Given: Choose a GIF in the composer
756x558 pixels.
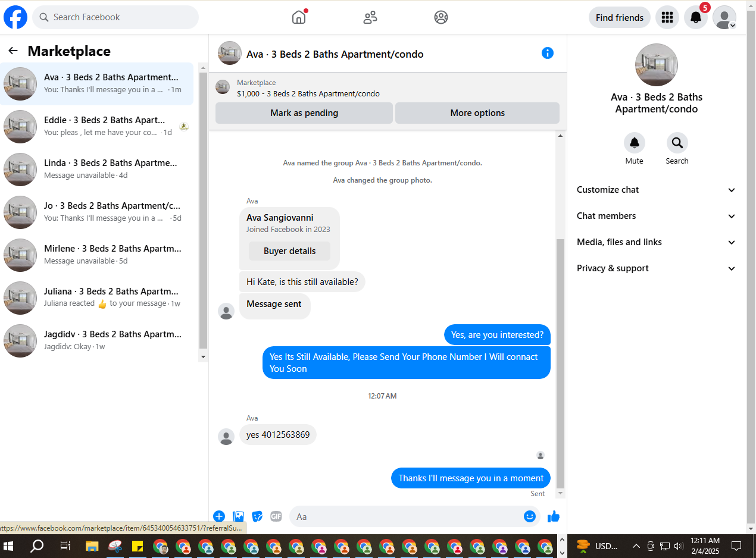Looking at the screenshot, I should tap(276, 516).
